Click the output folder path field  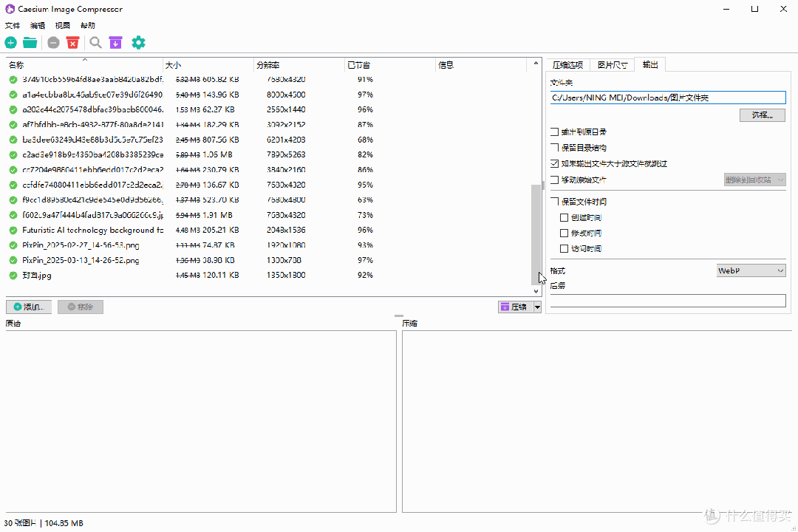[x=668, y=98]
